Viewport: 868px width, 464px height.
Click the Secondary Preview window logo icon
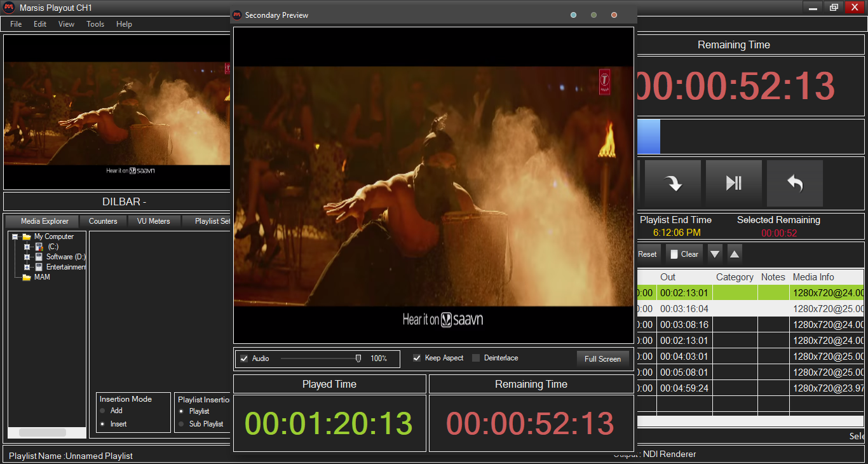237,15
